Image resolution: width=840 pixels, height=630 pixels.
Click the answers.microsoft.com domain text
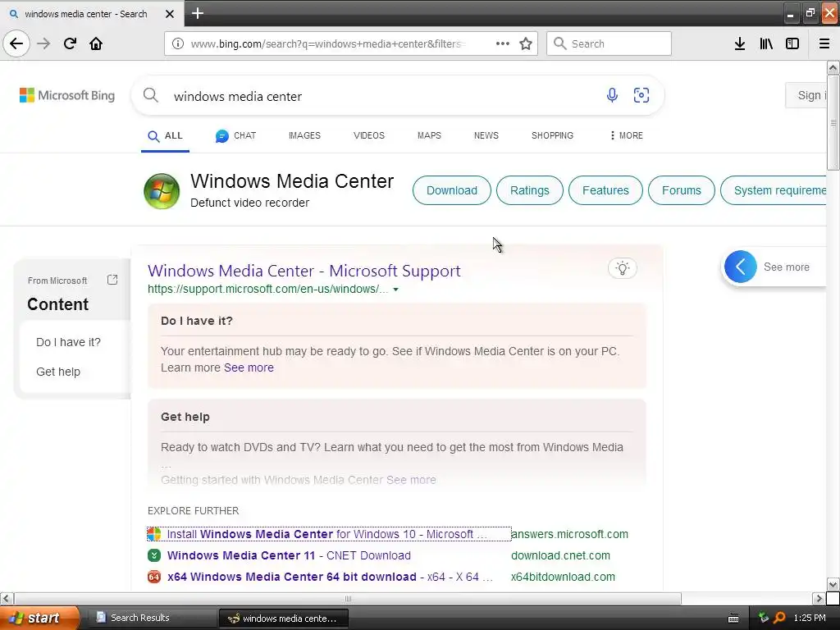click(569, 534)
